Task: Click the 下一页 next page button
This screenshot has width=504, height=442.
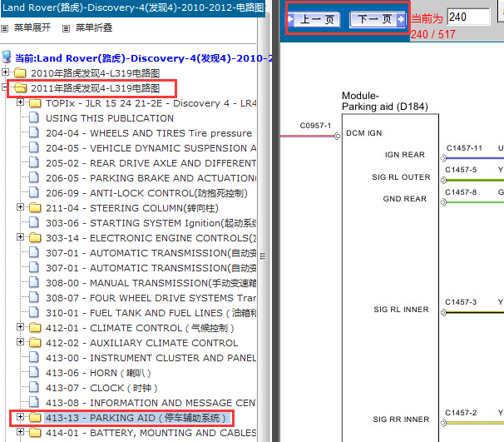Action: (x=378, y=19)
